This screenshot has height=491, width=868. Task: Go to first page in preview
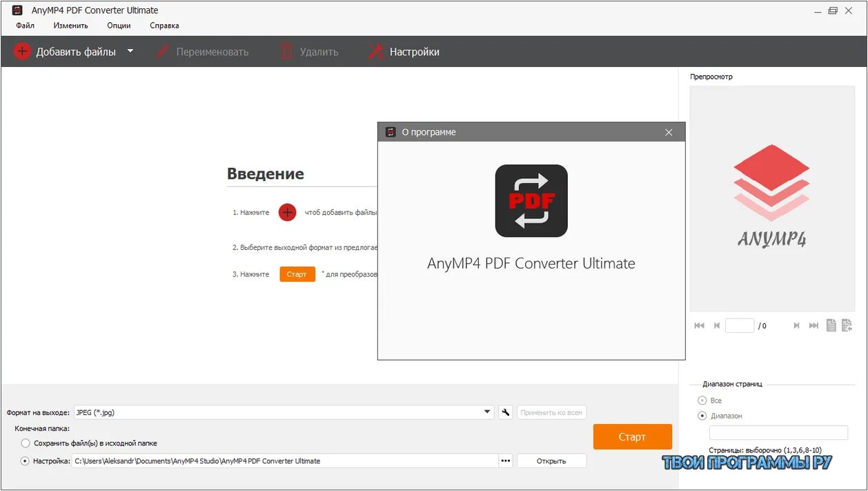[699, 325]
